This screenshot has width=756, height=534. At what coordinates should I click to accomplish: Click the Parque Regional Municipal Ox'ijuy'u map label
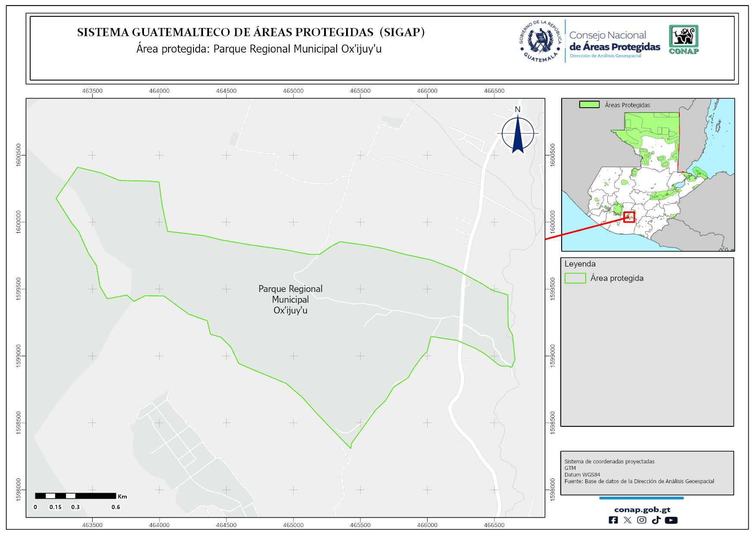point(290,299)
